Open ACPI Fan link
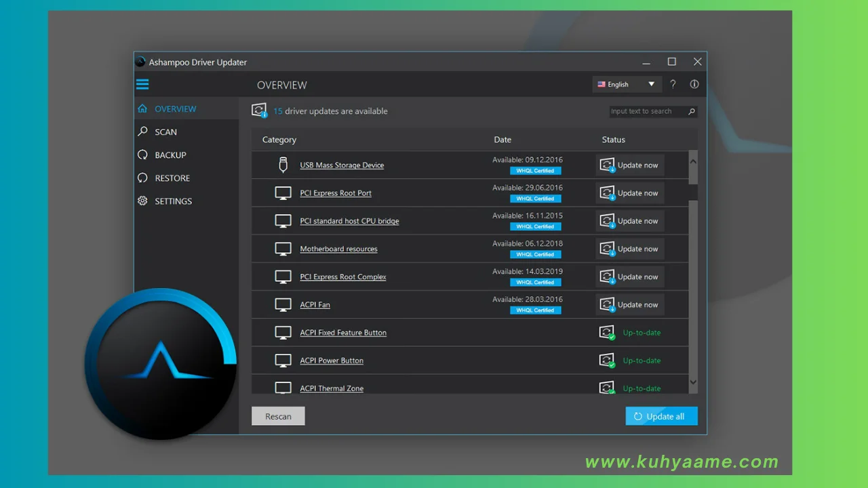 coord(315,304)
